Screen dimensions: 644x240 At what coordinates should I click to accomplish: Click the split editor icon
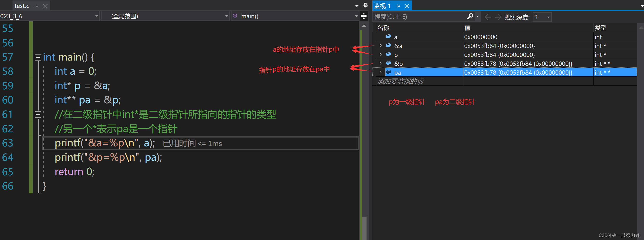tap(364, 16)
